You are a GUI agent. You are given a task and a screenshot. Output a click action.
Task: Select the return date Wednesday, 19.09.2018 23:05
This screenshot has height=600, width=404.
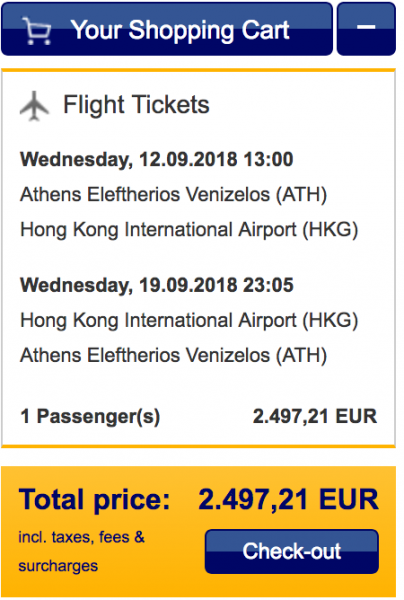[156, 285]
